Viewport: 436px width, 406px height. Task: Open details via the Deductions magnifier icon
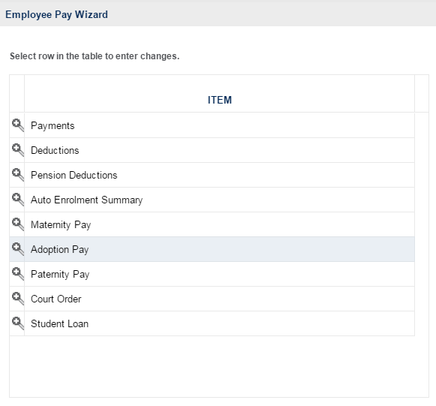[x=18, y=150]
